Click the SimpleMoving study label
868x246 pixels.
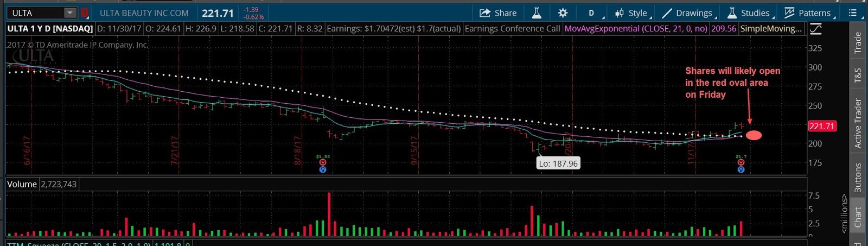pyautogui.click(x=771, y=28)
